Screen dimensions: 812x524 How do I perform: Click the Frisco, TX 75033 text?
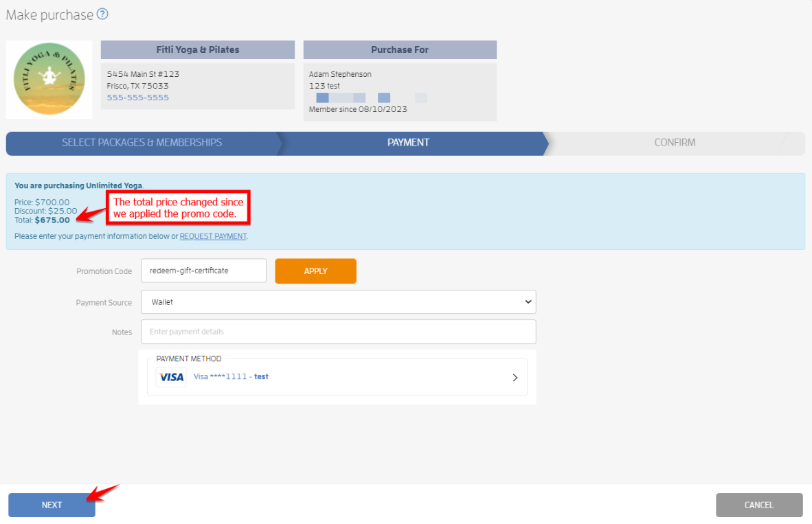pos(138,86)
